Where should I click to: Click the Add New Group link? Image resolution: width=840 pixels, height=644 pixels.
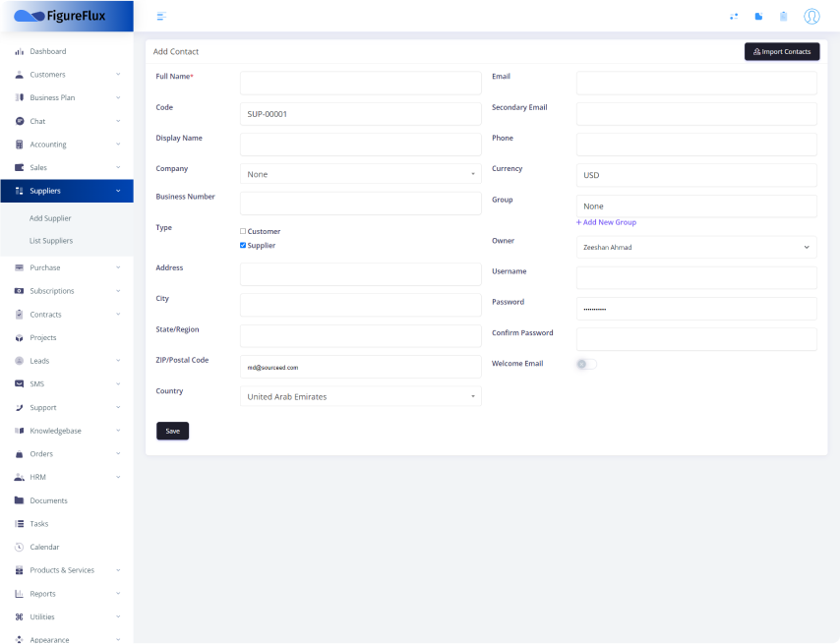[x=606, y=222]
